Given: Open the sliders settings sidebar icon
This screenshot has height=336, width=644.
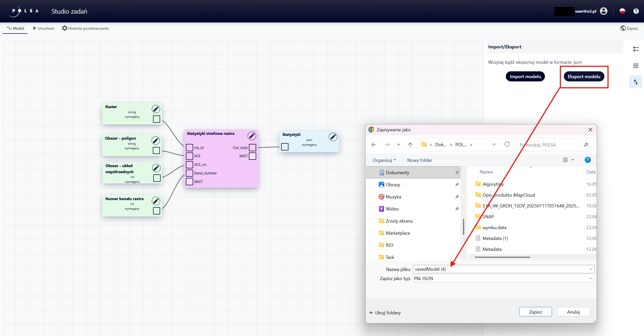Looking at the screenshot, I should 636,66.
